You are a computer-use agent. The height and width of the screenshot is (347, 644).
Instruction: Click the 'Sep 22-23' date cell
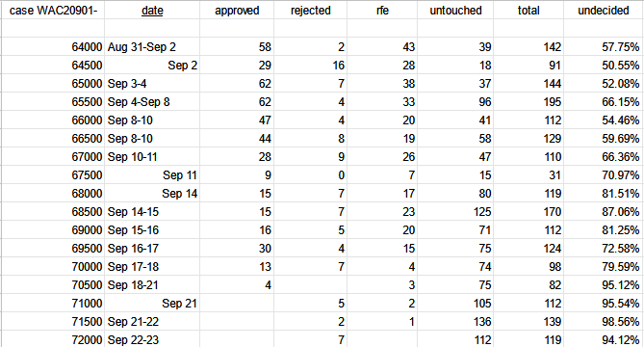(152, 339)
